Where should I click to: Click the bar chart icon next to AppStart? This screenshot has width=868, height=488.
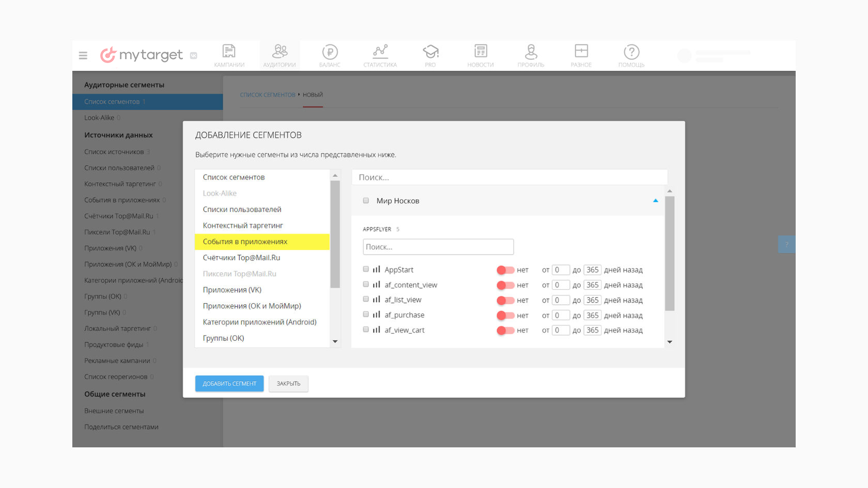coord(377,269)
